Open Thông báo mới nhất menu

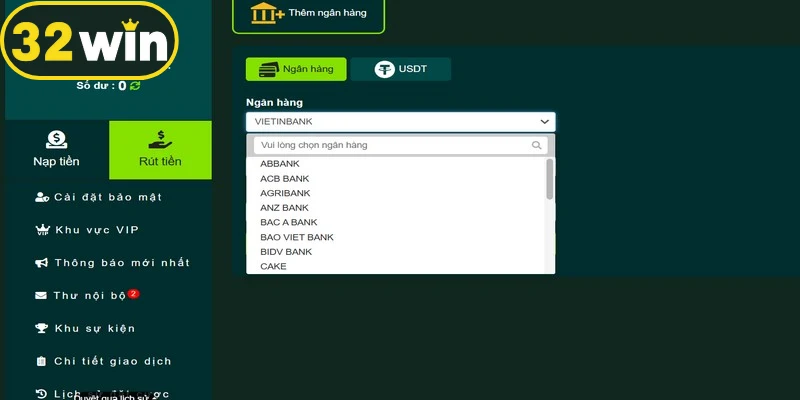tap(112, 263)
